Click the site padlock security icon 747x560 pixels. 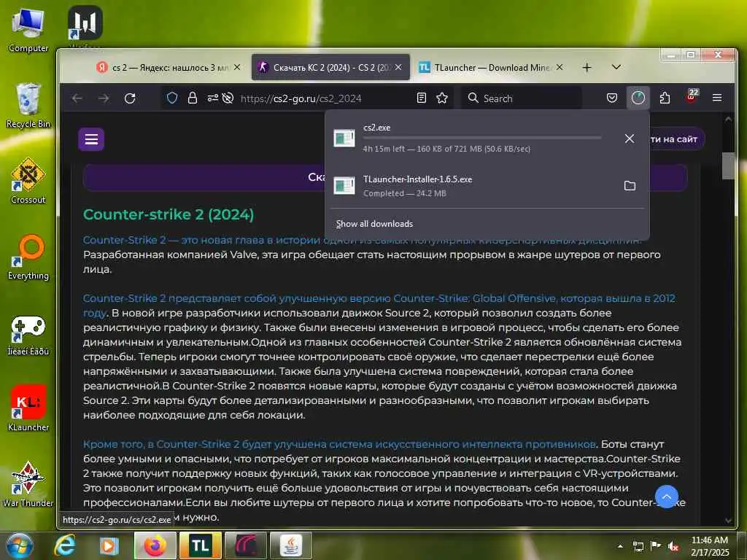point(193,98)
